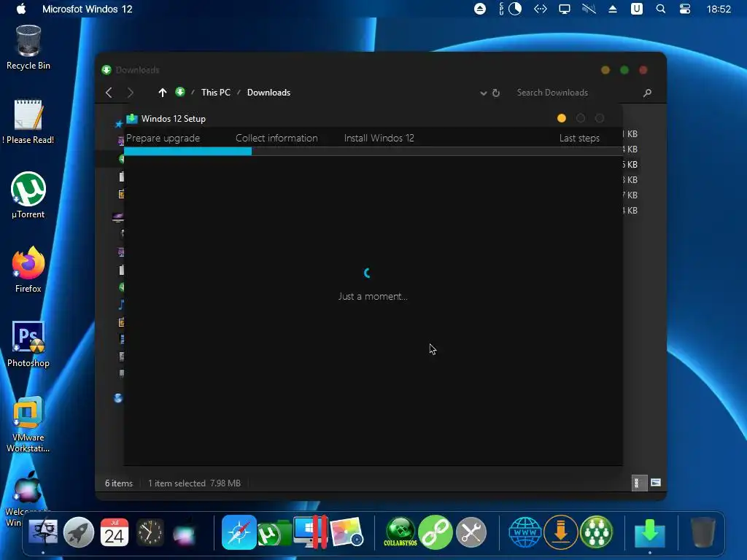Open the U input source icon

[636, 9]
